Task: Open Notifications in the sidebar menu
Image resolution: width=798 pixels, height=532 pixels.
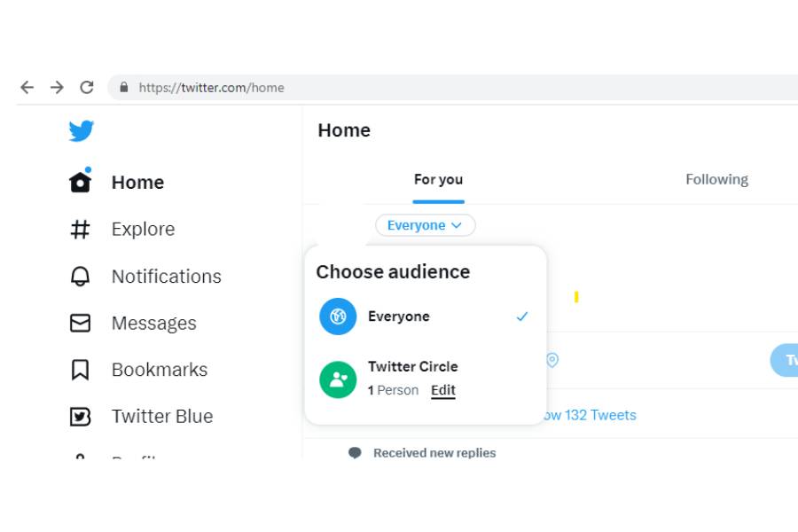Action: (x=167, y=277)
